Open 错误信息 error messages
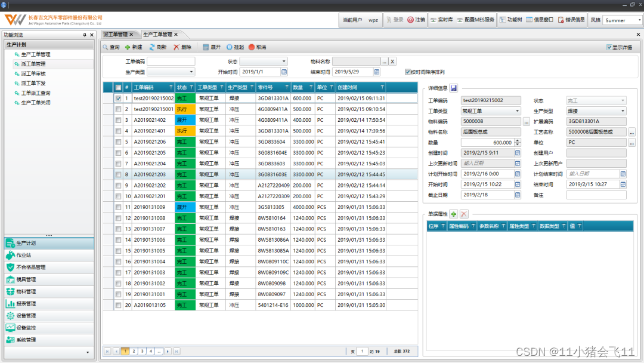Screen dimensions: 644x363 coord(571,20)
